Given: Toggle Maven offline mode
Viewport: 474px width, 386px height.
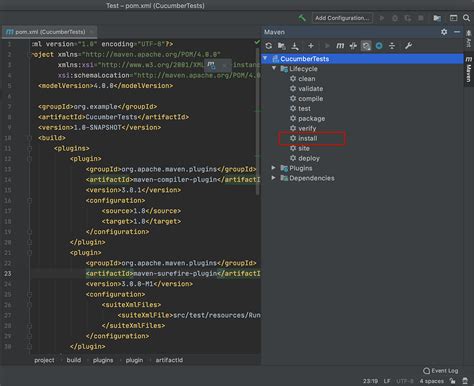Looking at the screenshot, I should pyautogui.click(x=353, y=46).
